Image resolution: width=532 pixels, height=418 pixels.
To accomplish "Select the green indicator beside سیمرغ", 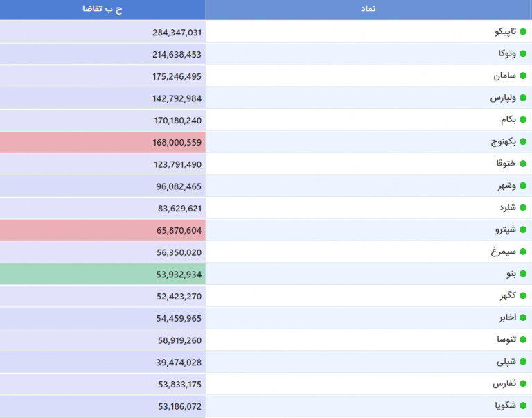I will [x=523, y=252].
